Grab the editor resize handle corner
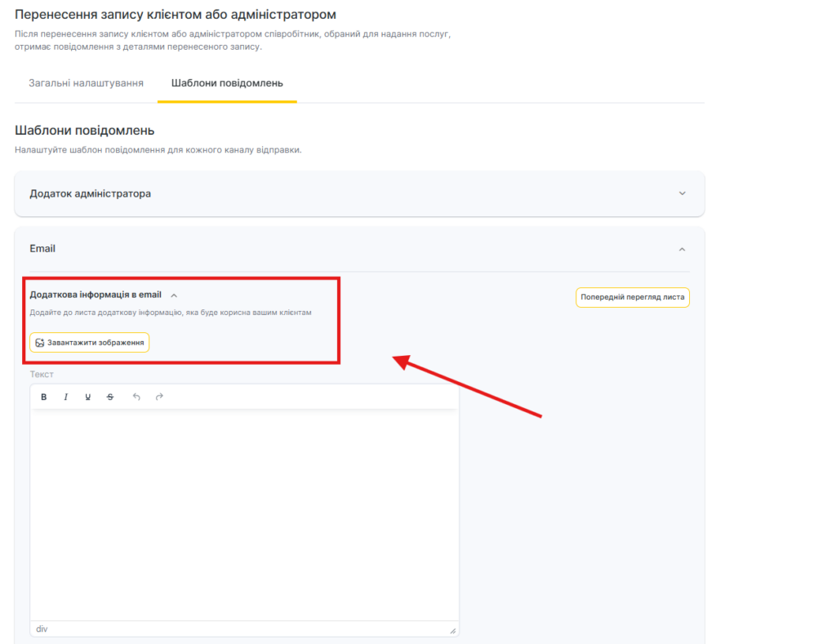 (x=452, y=631)
